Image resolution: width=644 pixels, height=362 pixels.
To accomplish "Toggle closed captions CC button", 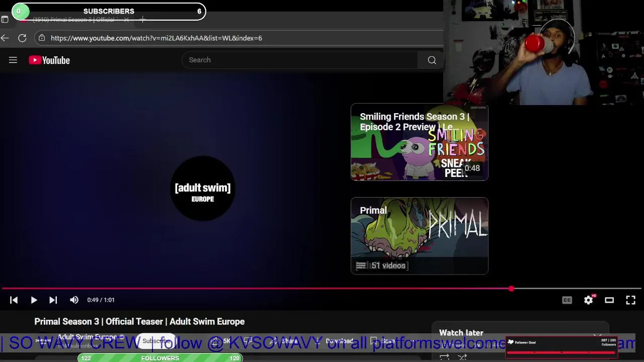I will pyautogui.click(x=567, y=300).
